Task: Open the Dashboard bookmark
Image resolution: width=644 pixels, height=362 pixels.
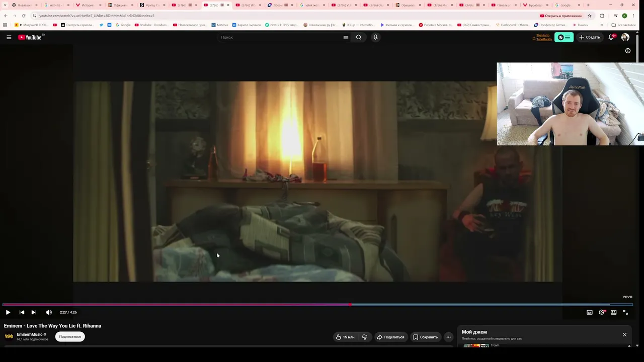Action: tap(512, 25)
